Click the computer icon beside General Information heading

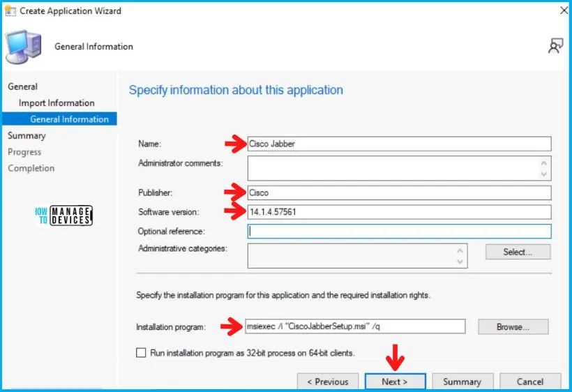(x=23, y=47)
